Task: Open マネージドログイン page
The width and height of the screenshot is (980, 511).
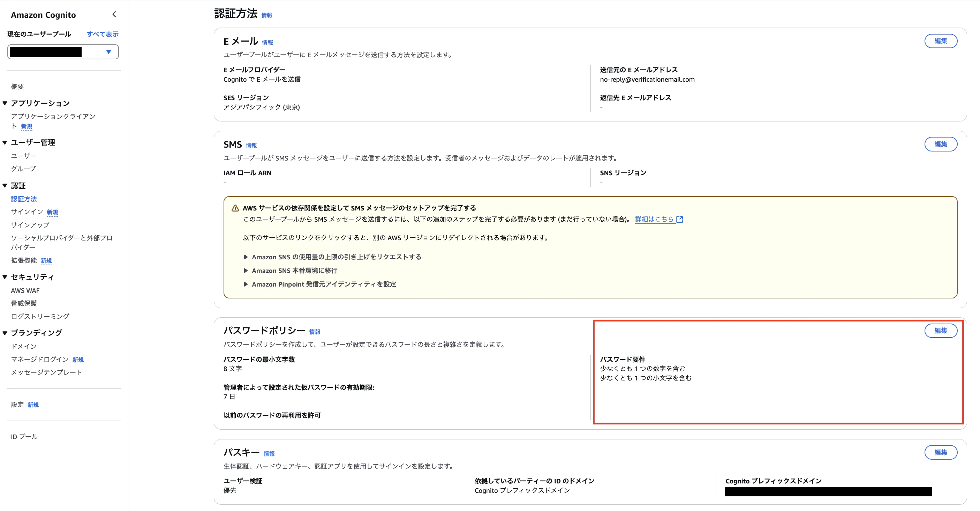Action: click(x=39, y=360)
